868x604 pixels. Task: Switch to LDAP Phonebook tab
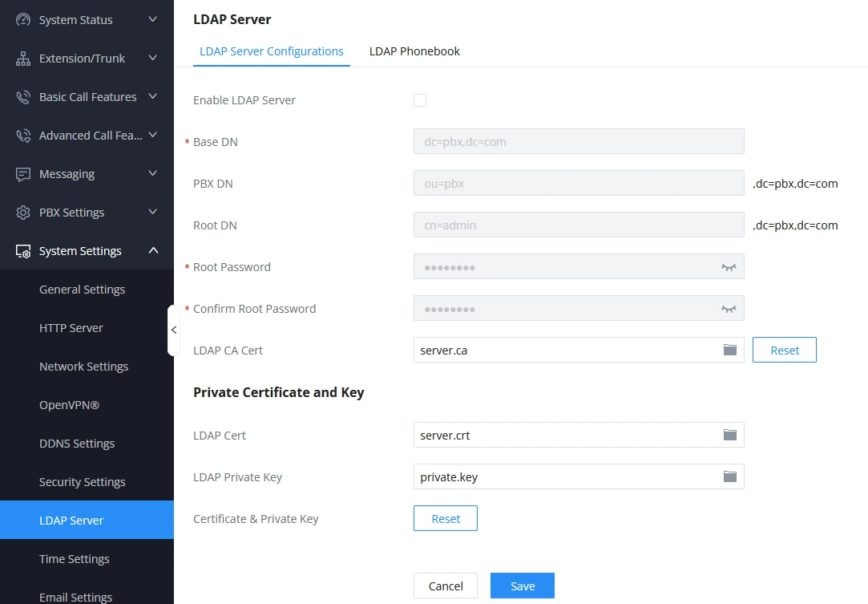point(414,51)
